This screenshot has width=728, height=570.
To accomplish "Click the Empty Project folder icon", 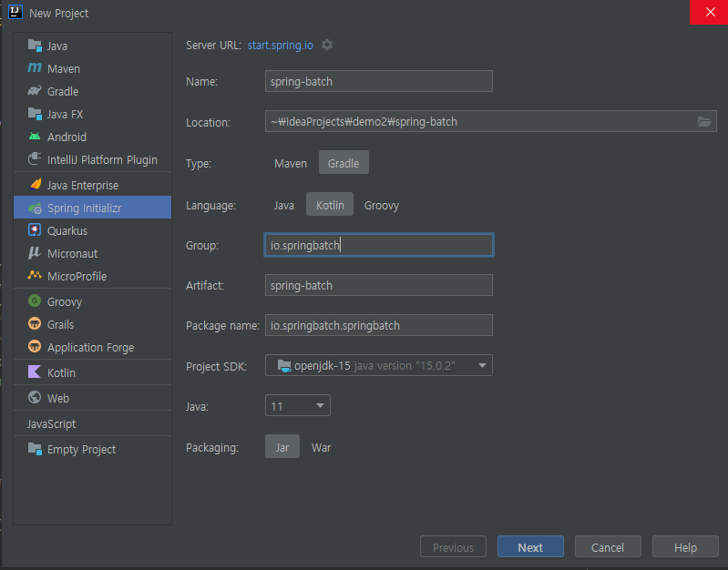I will [35, 449].
